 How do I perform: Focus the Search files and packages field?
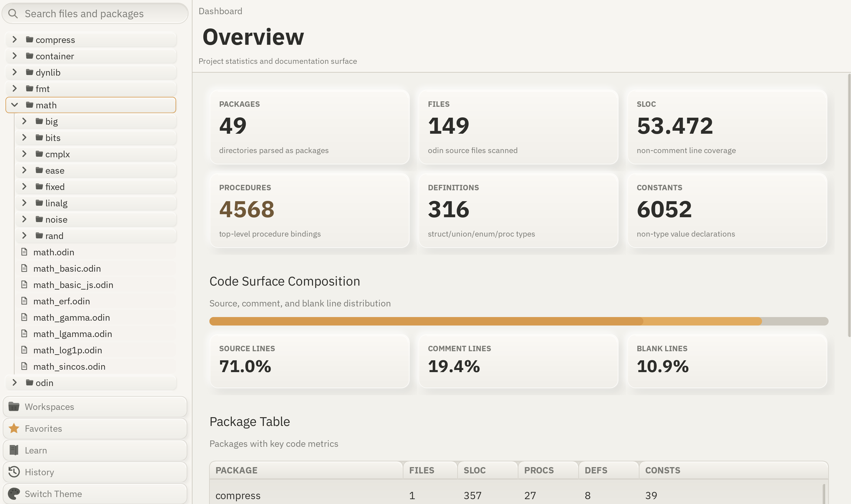point(95,14)
